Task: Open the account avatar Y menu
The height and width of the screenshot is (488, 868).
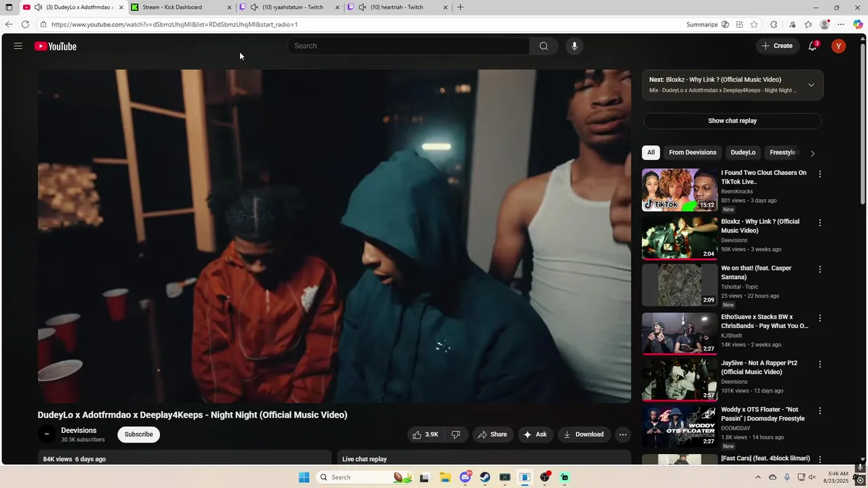Action: coord(839,46)
